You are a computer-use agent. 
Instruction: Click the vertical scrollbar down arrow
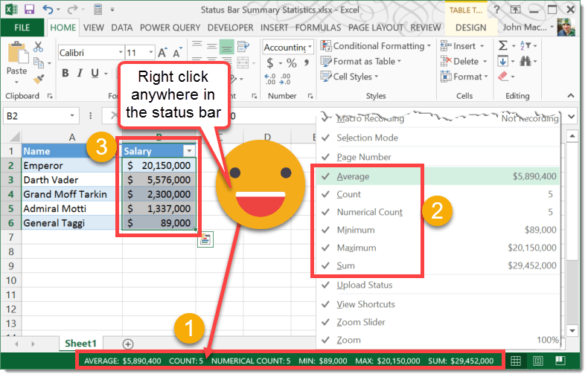click(572, 331)
